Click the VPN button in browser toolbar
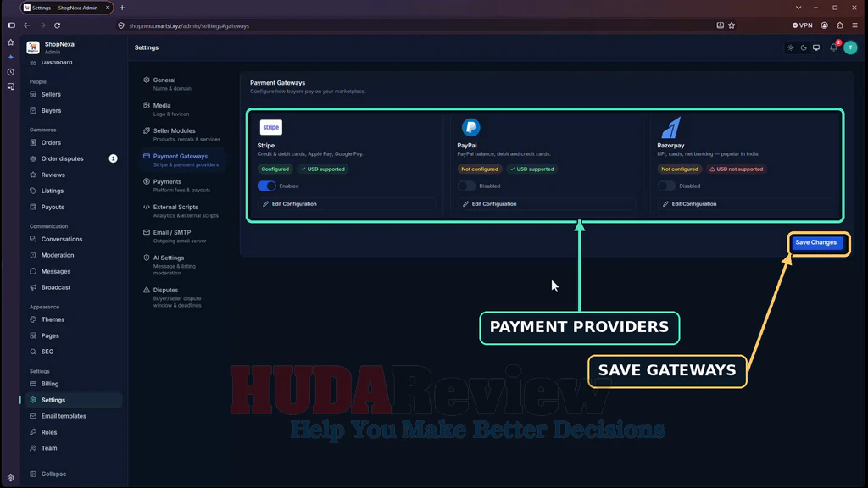This screenshot has height=488, width=868. [x=802, y=25]
